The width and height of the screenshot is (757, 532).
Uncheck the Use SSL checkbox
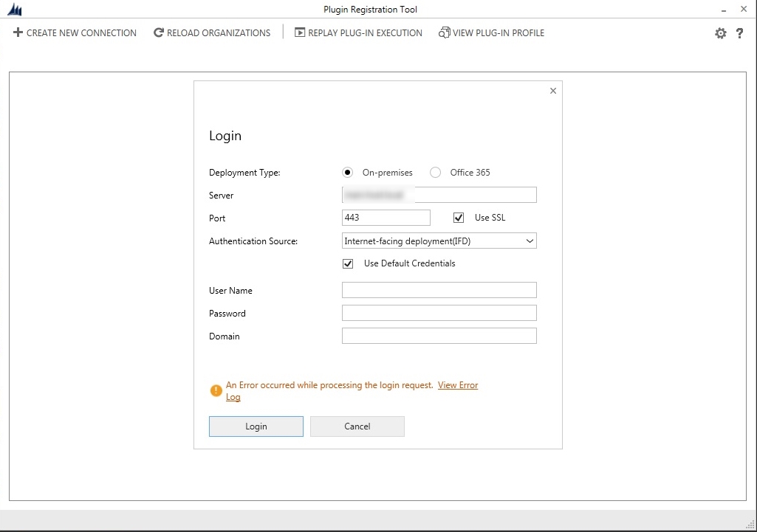[459, 218]
